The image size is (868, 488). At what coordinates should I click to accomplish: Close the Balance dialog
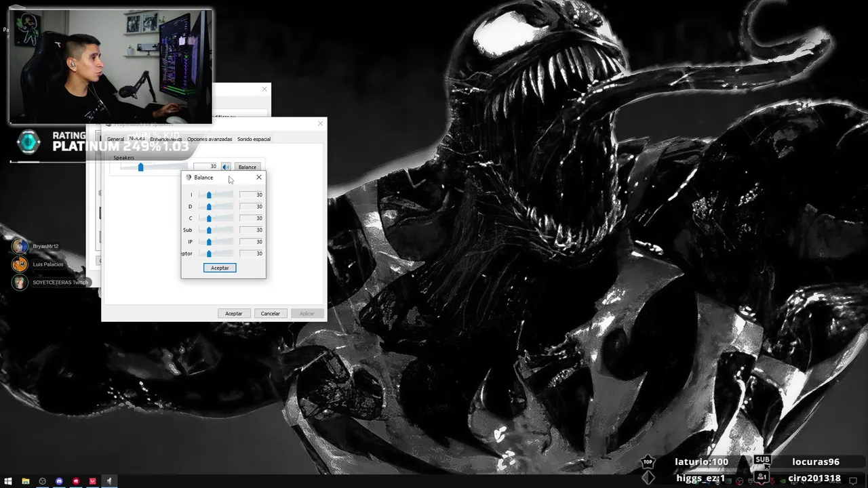click(x=258, y=178)
